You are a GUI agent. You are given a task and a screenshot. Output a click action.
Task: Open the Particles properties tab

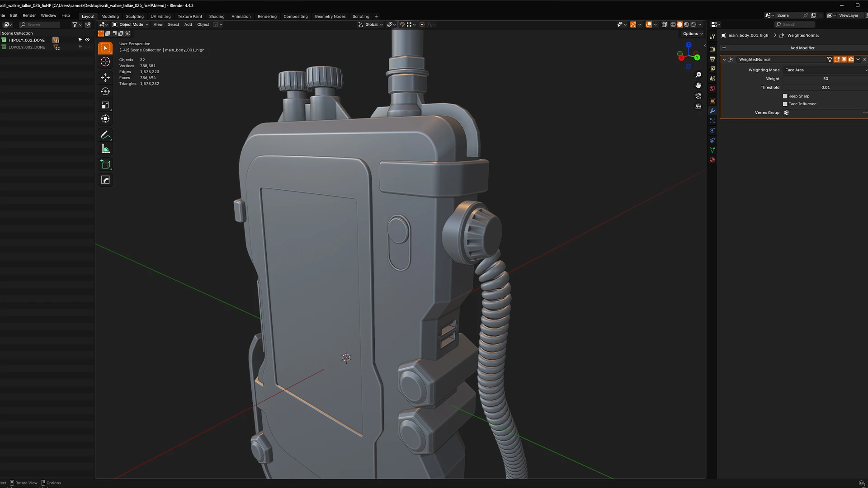(712, 121)
